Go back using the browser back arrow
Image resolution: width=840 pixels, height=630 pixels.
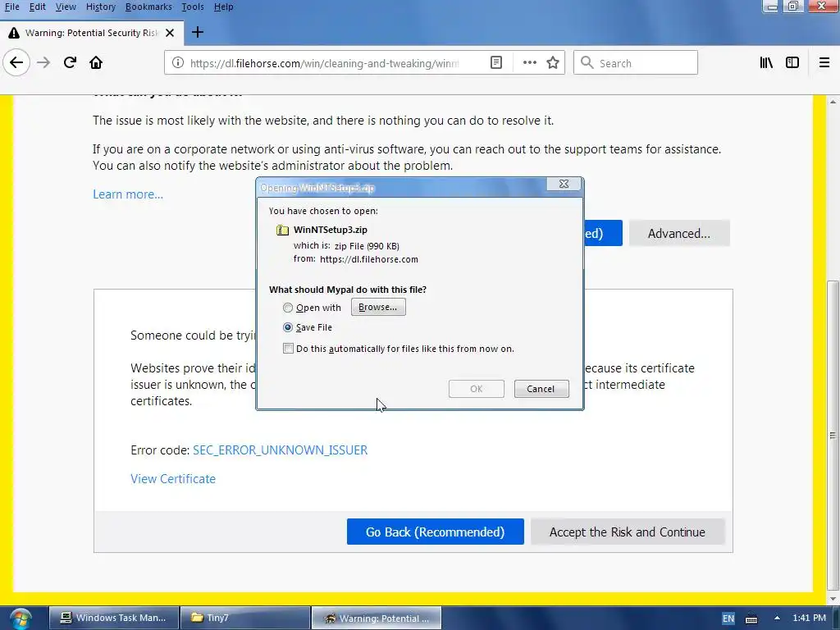(x=16, y=62)
